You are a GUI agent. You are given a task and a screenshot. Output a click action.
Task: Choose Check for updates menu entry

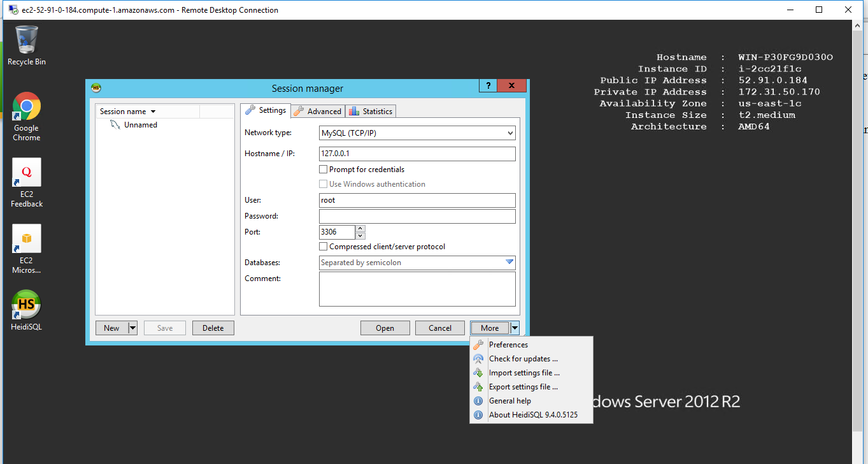tap(523, 359)
